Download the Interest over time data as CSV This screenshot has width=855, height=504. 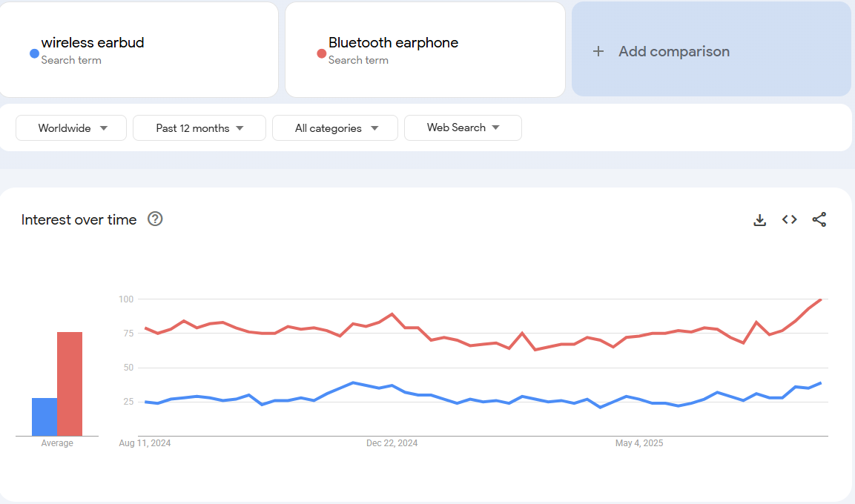(759, 219)
